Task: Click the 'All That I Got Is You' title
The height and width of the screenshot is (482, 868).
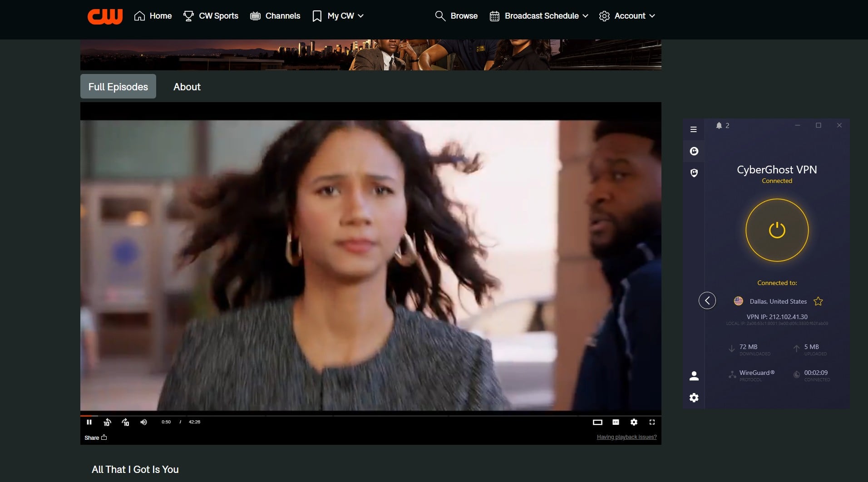Action: click(x=135, y=469)
